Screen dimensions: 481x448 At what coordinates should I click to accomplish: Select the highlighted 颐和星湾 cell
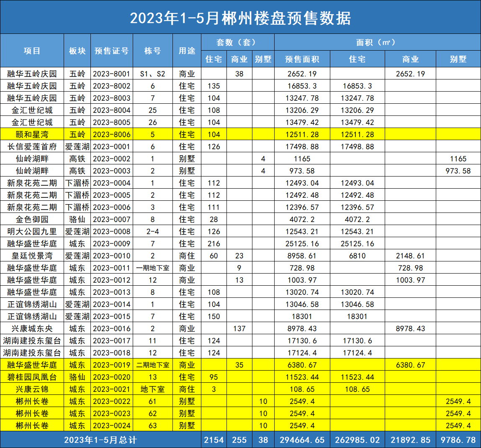(x=32, y=135)
